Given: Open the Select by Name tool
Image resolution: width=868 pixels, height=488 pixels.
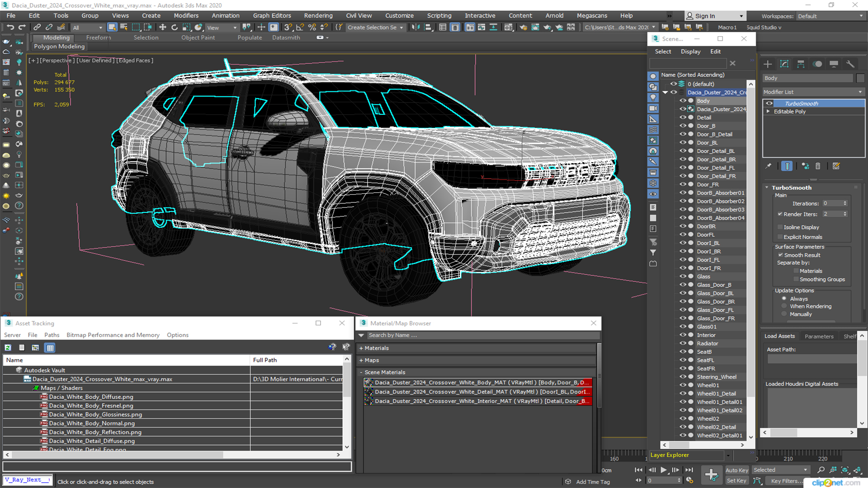Looking at the screenshot, I should point(123,28).
